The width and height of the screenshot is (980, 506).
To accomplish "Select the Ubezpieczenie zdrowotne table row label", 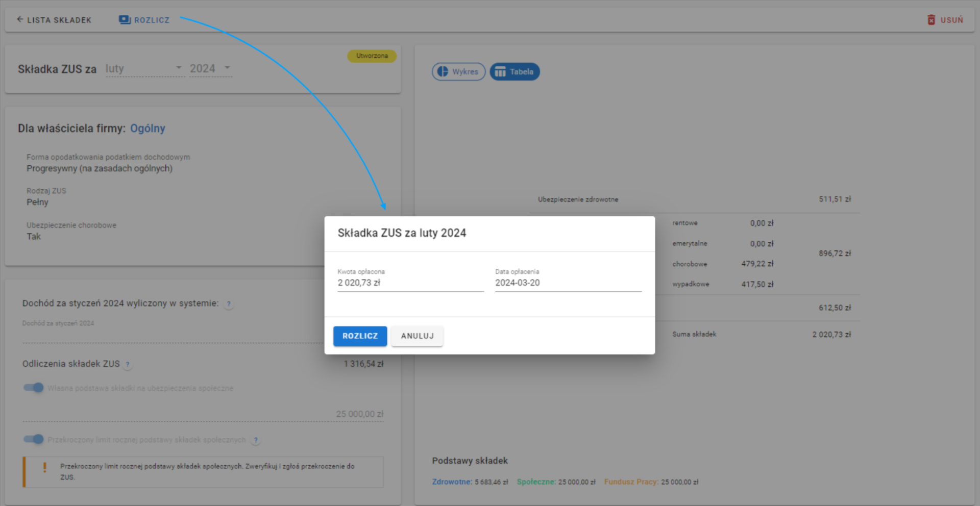I will point(578,199).
